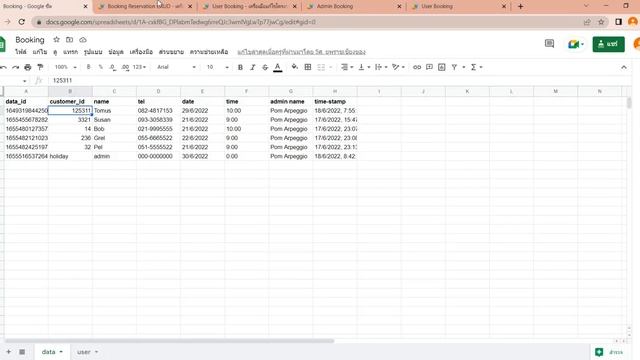Format cell as percent

tap(100, 67)
